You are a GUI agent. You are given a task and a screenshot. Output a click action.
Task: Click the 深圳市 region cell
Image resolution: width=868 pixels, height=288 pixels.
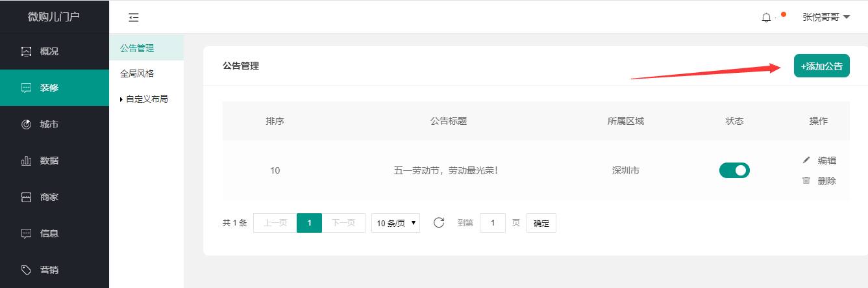pos(626,170)
